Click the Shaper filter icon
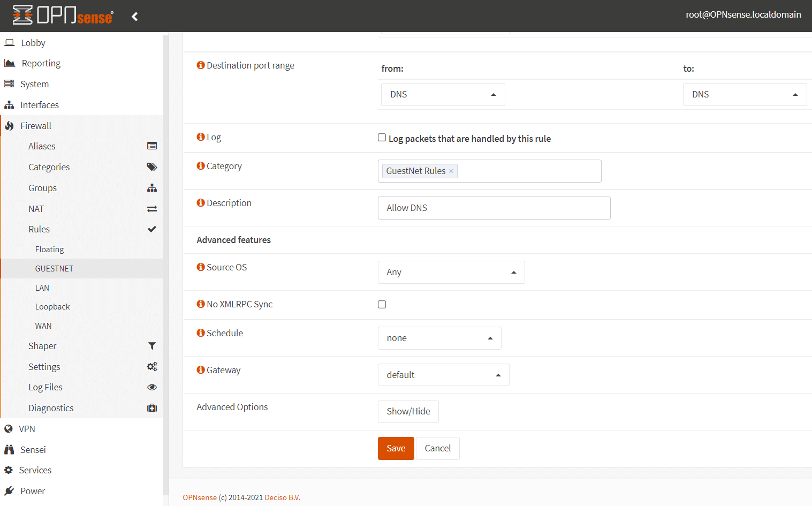 [x=152, y=346]
